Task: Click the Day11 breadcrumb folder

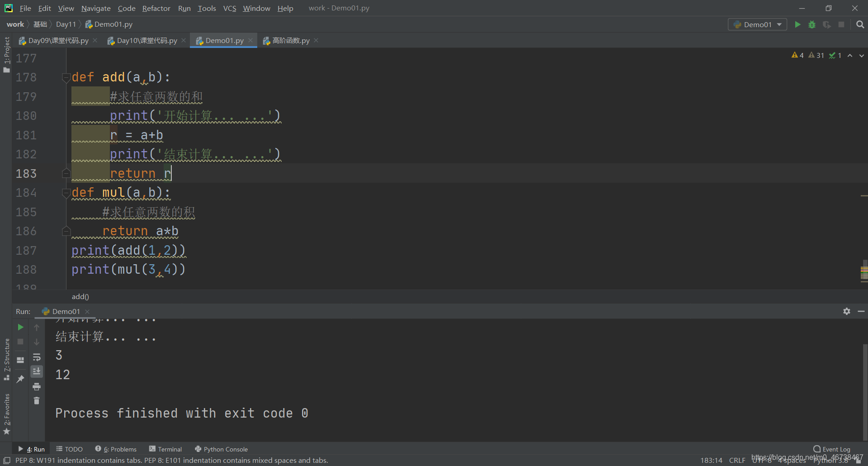Action: 66,24
